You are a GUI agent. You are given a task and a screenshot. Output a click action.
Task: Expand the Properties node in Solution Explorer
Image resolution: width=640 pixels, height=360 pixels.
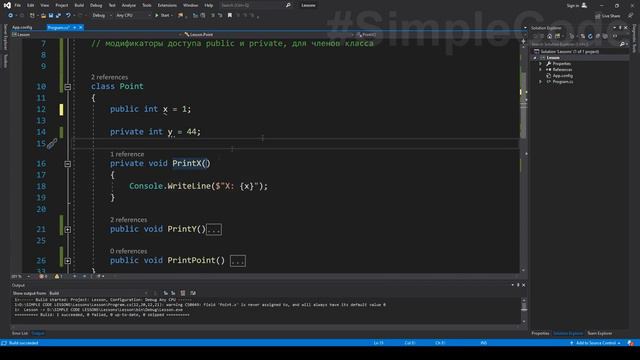point(540,64)
